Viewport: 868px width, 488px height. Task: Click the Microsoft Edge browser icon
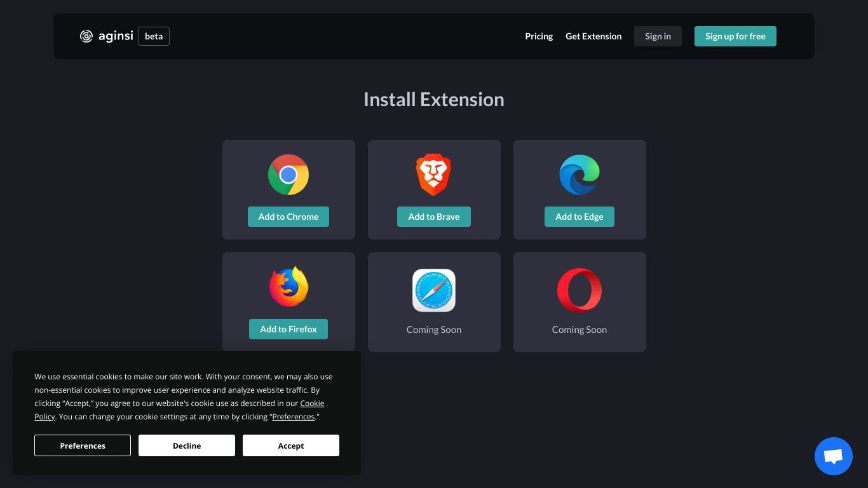pos(580,175)
